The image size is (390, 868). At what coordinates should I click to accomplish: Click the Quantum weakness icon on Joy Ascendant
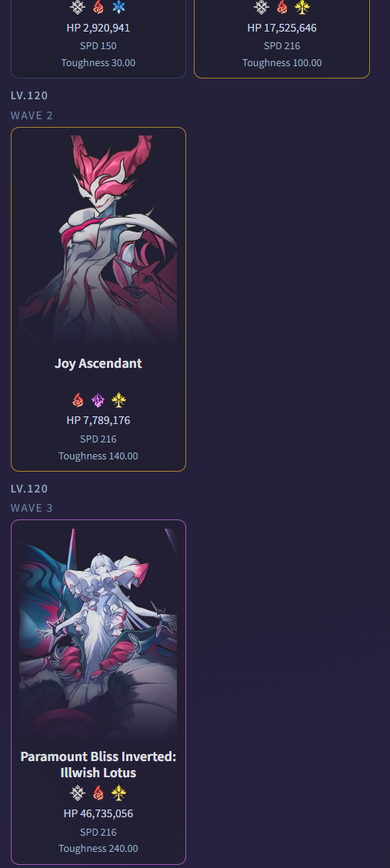pyautogui.click(x=98, y=400)
